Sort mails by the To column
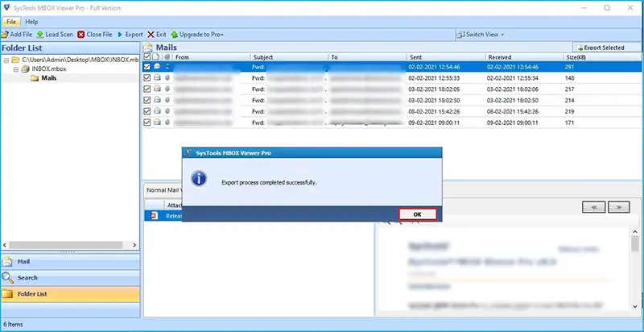 367,57
